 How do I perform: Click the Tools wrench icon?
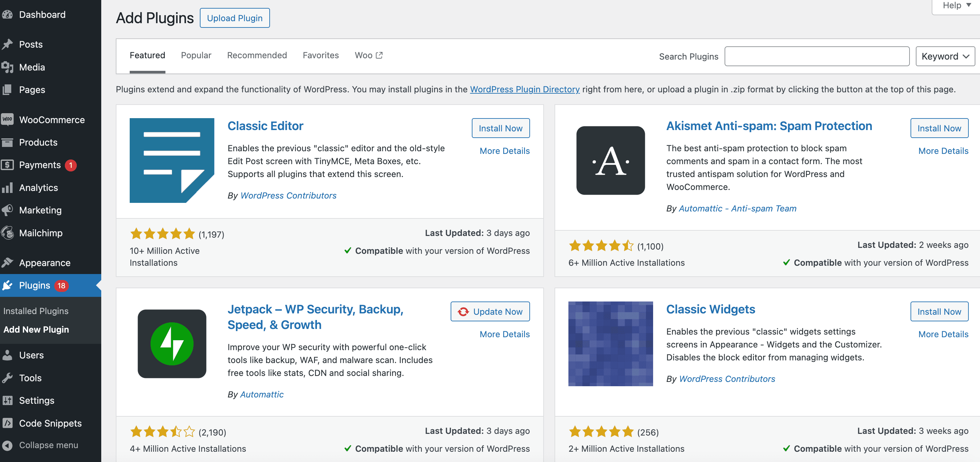click(7, 378)
